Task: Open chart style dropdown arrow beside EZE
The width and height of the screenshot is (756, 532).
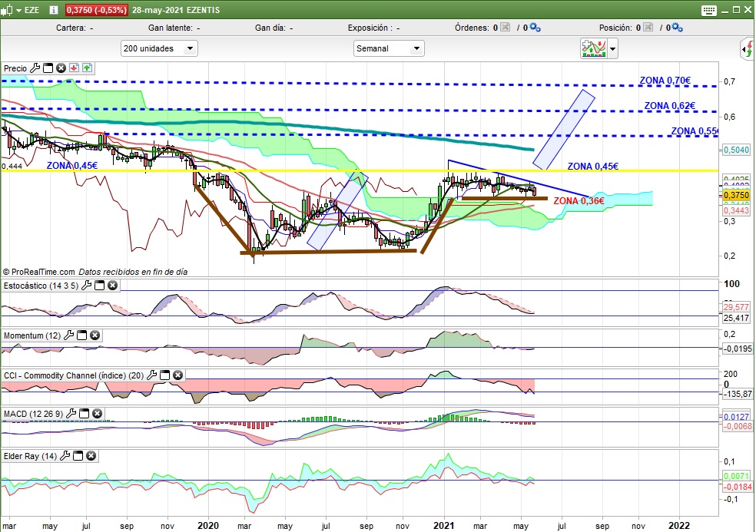Action: pyautogui.click(x=18, y=10)
